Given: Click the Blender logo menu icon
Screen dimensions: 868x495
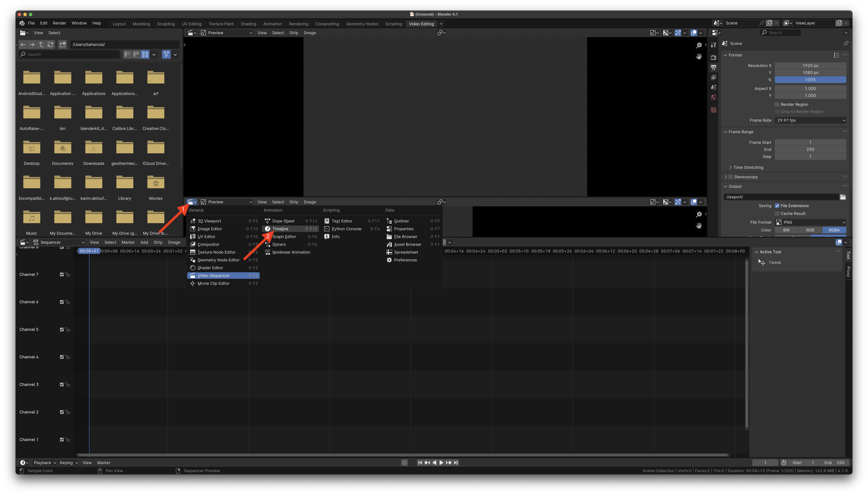Looking at the screenshot, I should [22, 23].
